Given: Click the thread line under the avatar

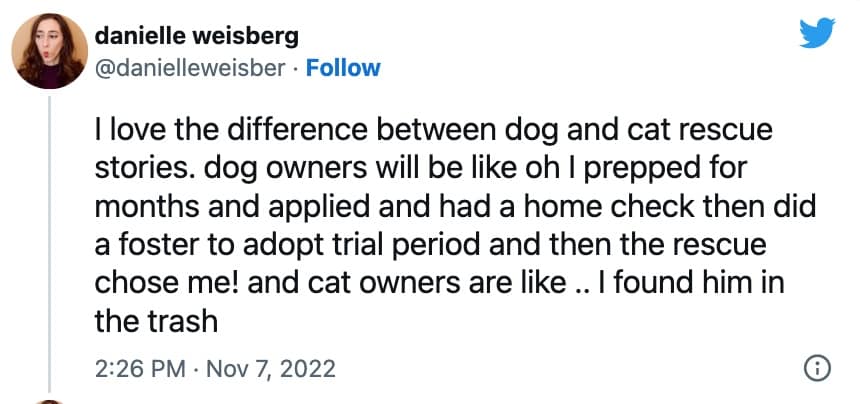Looking at the screenshot, I should point(47,240).
